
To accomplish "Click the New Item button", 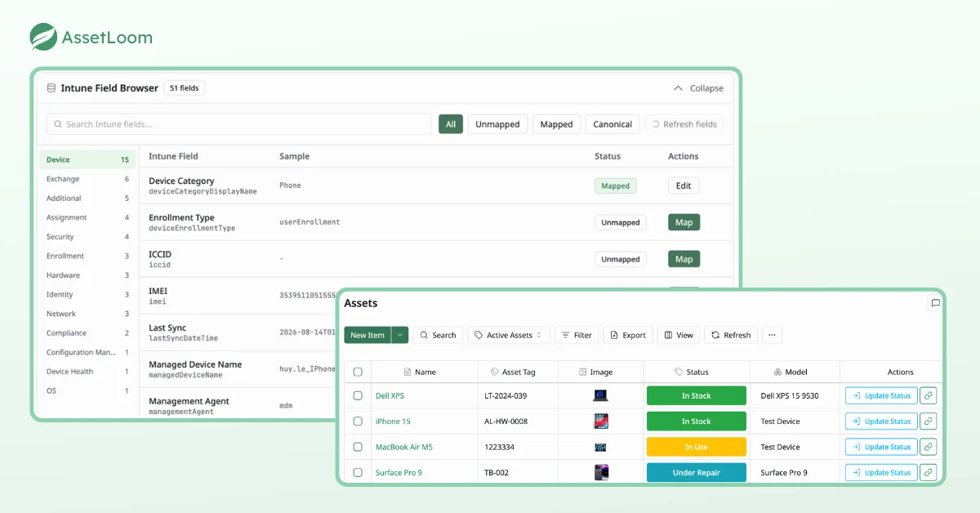I will pyautogui.click(x=367, y=335).
